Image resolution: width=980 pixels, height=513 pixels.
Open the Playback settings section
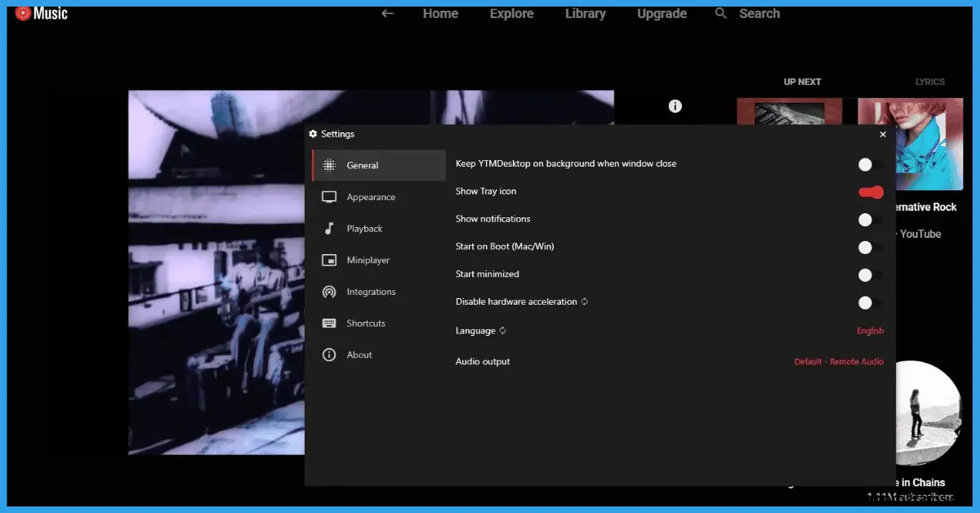click(x=379, y=229)
